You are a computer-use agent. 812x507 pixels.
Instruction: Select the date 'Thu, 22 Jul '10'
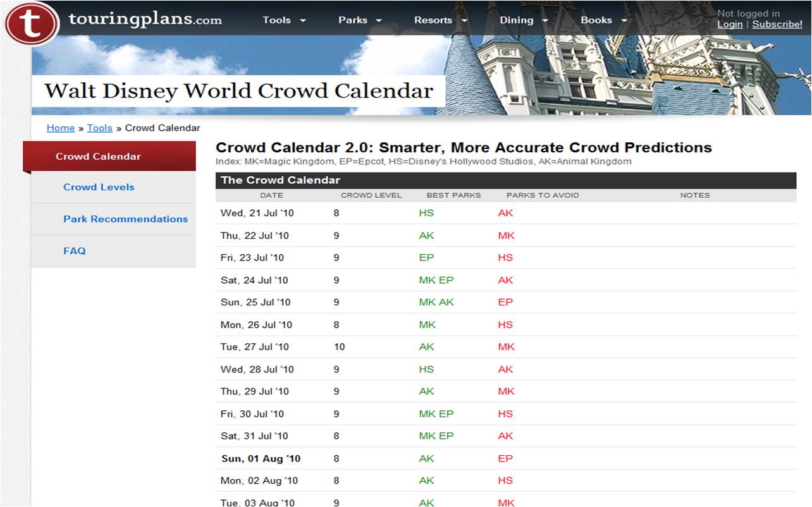tap(254, 236)
